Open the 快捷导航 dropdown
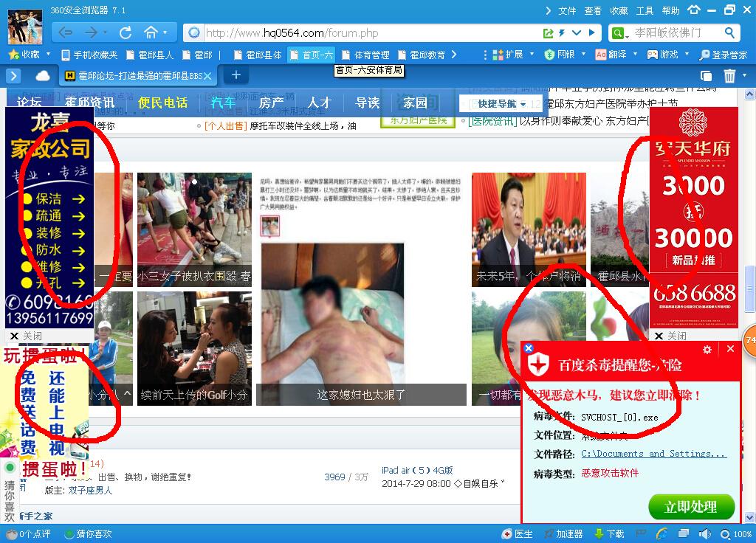 pos(501,103)
